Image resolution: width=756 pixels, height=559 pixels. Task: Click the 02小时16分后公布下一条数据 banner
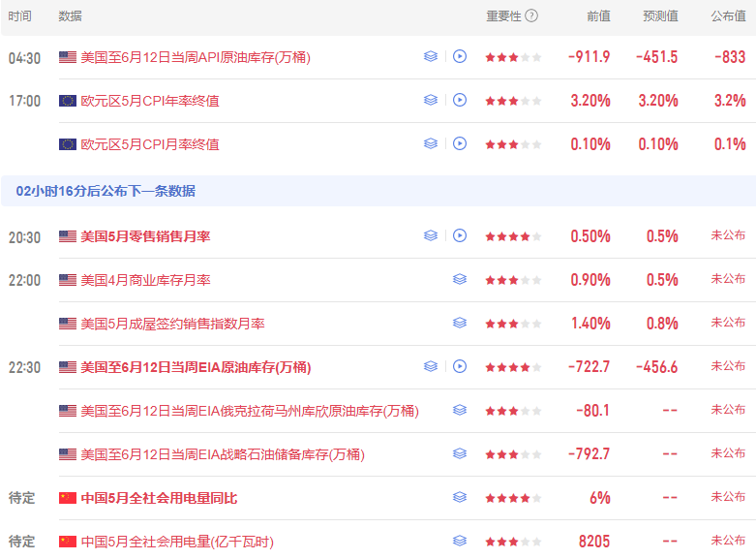tap(378, 191)
